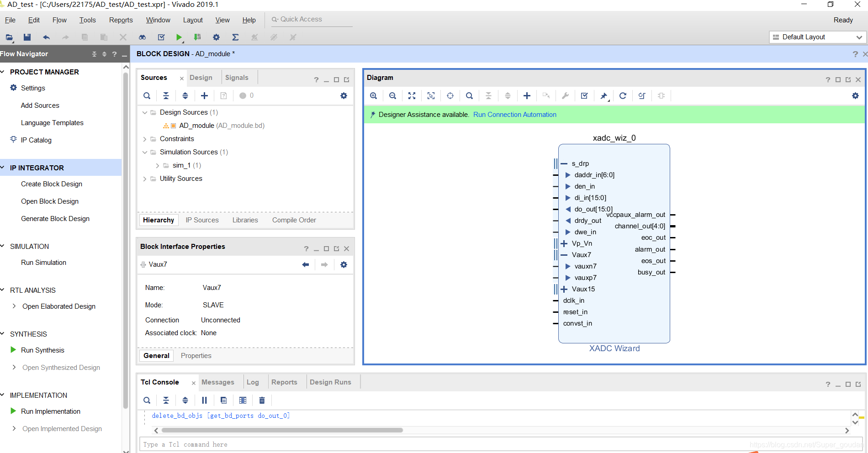868x453 pixels.
Task: Click the Program device download icon
Action: pos(197,37)
